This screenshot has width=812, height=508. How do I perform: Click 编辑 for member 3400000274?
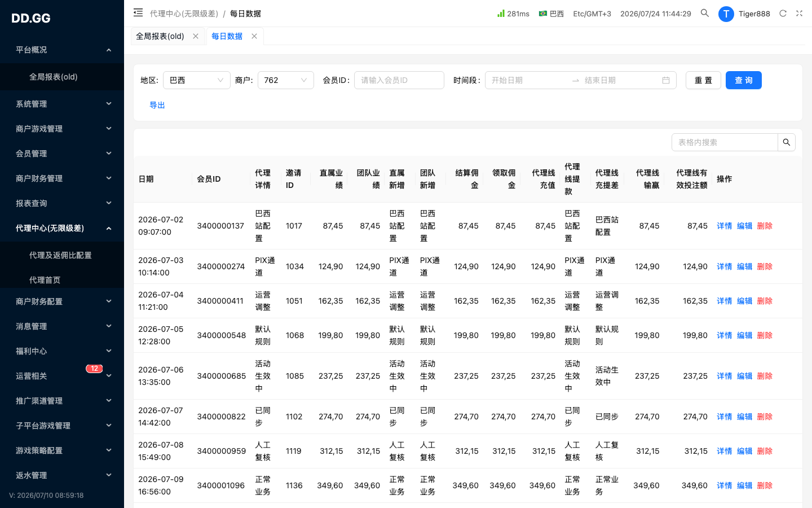pos(745,266)
